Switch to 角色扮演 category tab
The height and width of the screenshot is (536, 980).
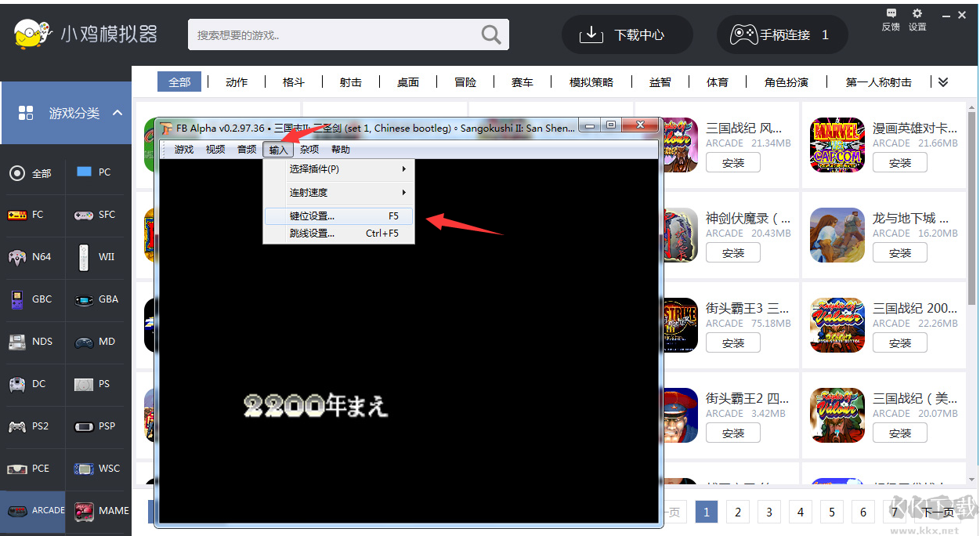[787, 81]
